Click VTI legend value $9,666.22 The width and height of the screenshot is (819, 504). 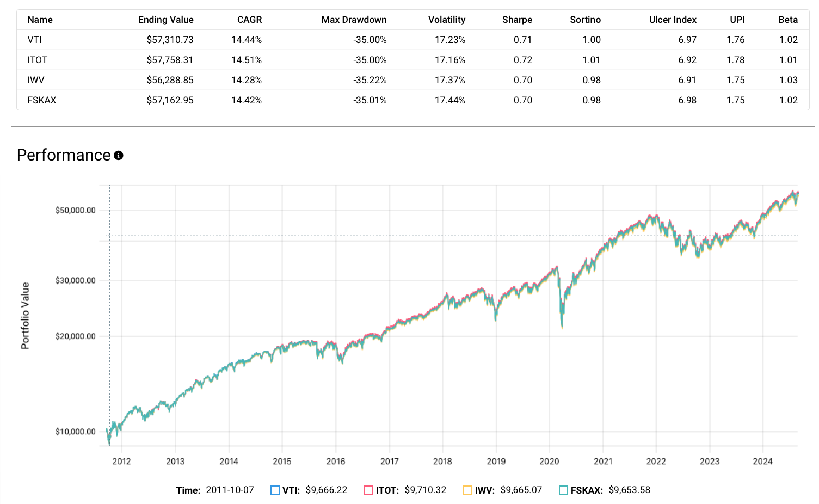click(327, 490)
